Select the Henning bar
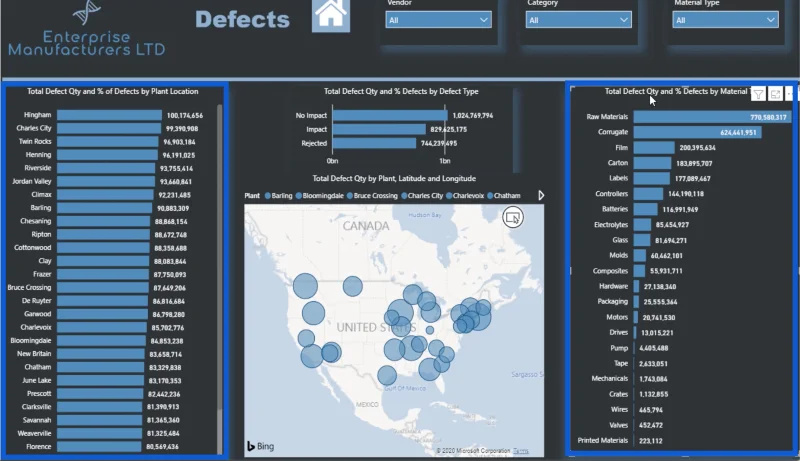The height and width of the screenshot is (461, 800). pos(107,155)
